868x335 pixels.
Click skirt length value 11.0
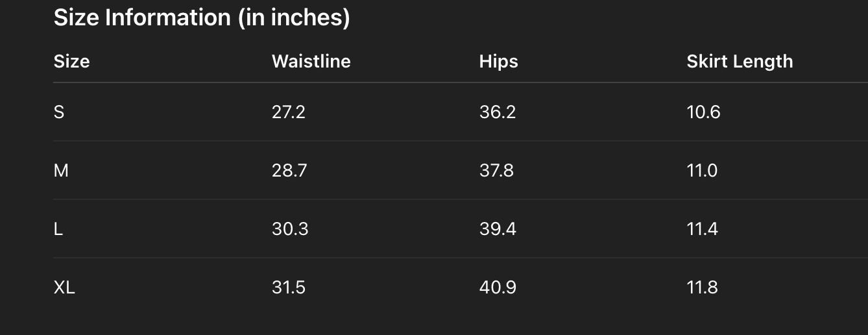(x=702, y=171)
